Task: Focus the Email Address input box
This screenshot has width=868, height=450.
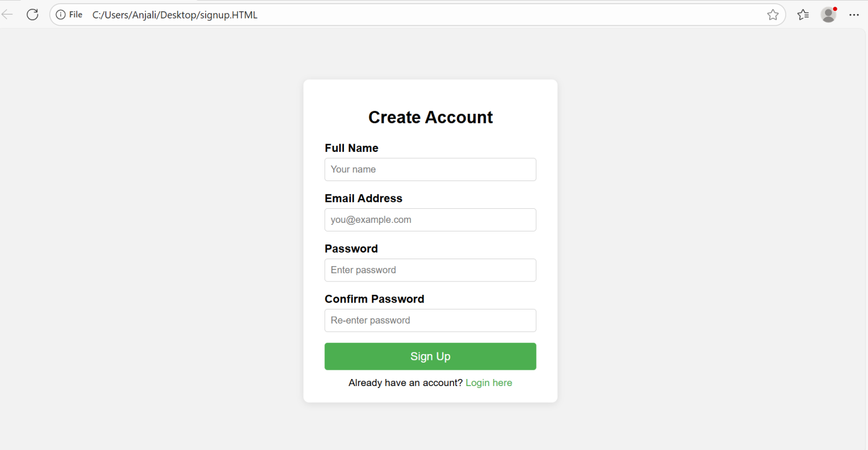Action: click(430, 220)
